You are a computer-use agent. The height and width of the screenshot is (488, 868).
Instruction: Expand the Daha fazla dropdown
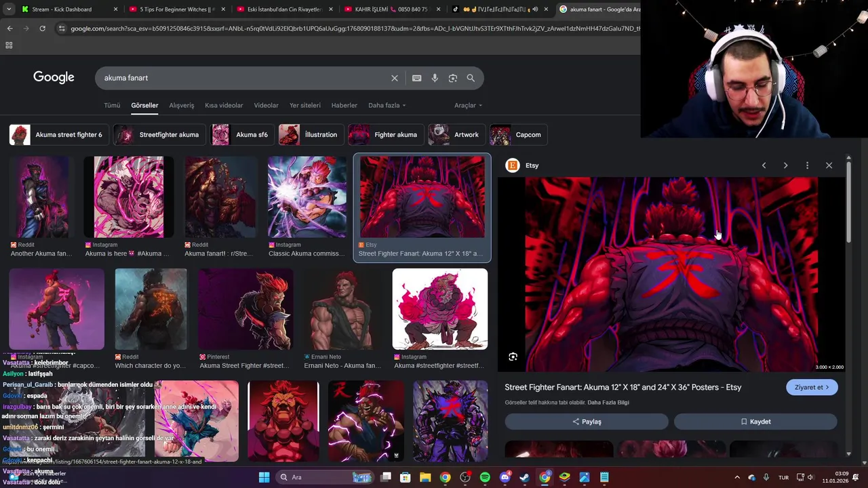(387, 105)
